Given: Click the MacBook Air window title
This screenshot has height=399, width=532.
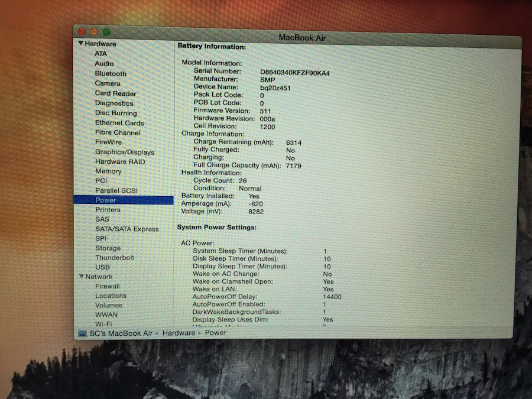Looking at the screenshot, I should tap(302, 37).
